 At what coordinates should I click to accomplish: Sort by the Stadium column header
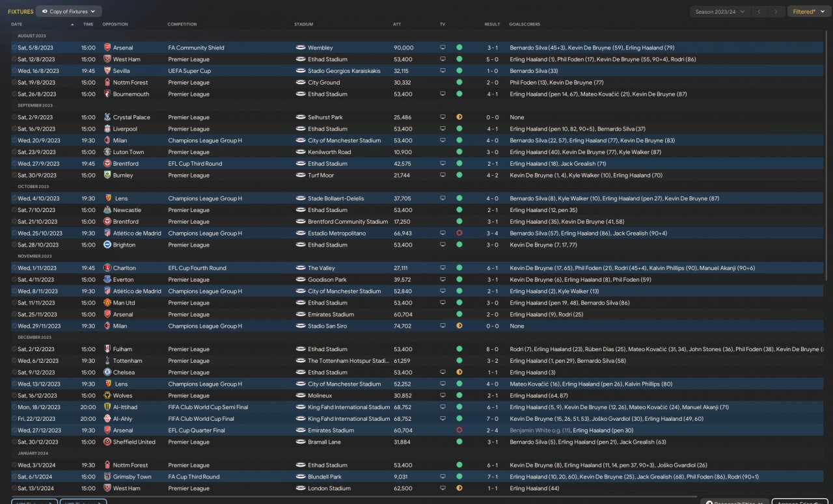(304, 25)
